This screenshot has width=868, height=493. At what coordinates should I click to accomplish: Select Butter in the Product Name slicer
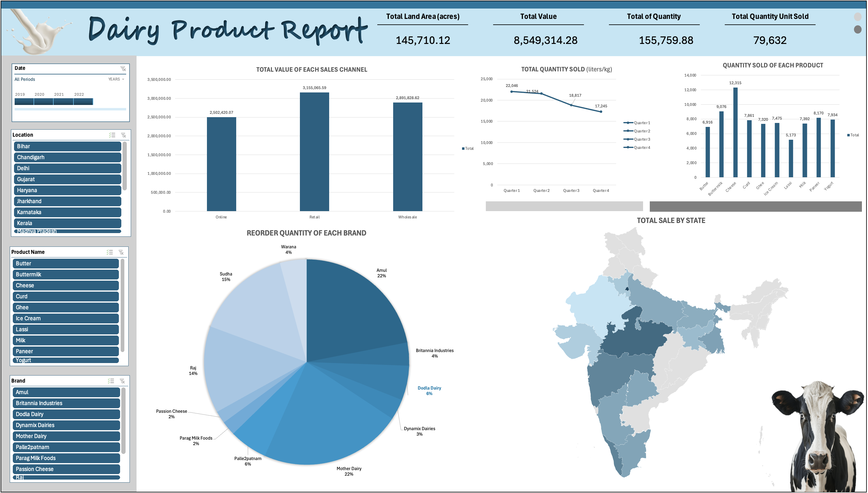tap(66, 264)
